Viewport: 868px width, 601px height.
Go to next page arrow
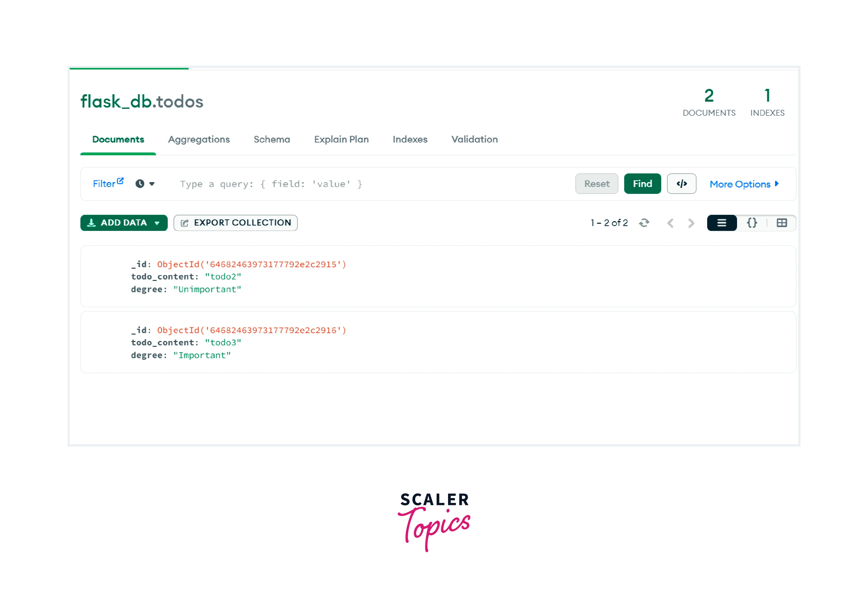click(691, 223)
